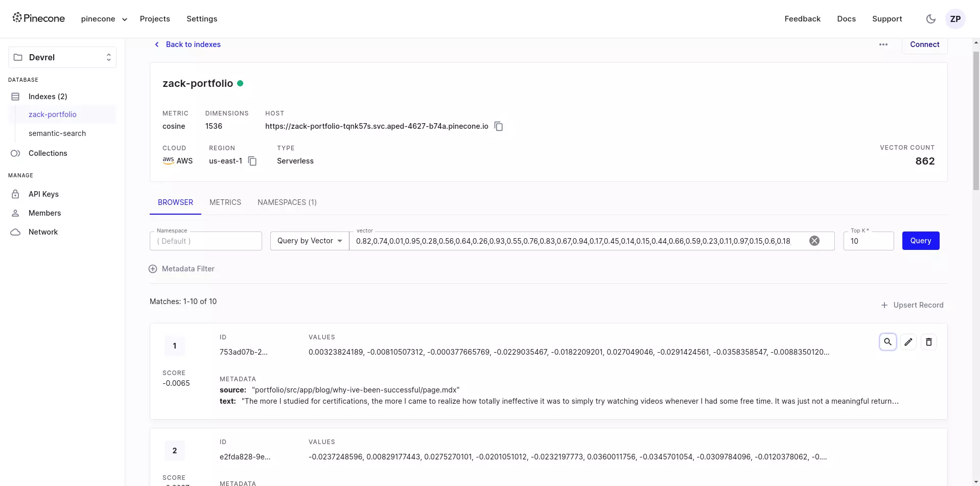The width and height of the screenshot is (980, 486).
Task: Click the Namespace input field
Action: (205, 241)
